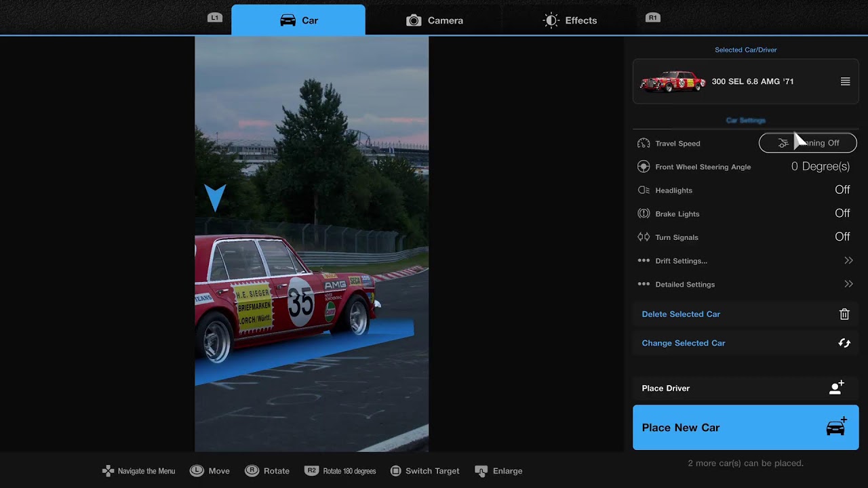Click Change Selected Car

[745, 343]
